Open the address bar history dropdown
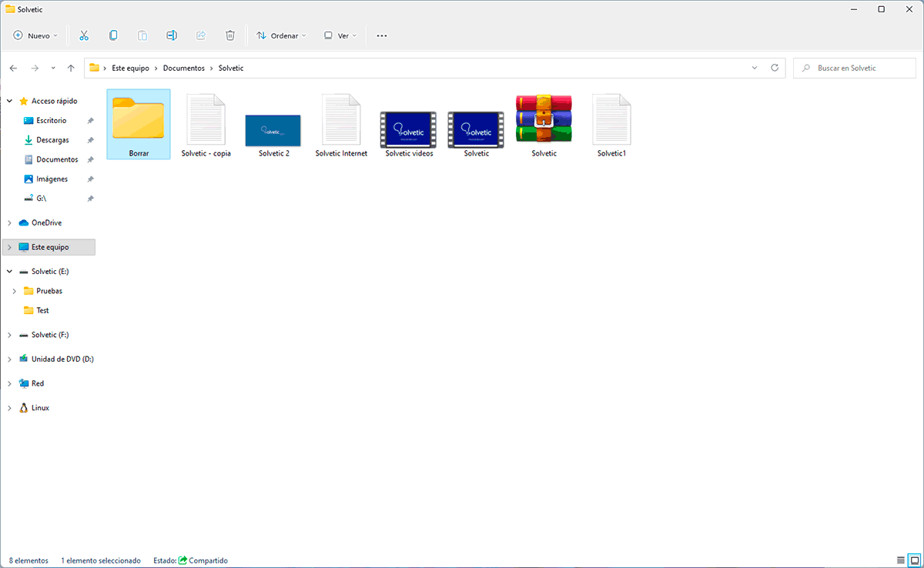The image size is (924, 568). coord(755,68)
